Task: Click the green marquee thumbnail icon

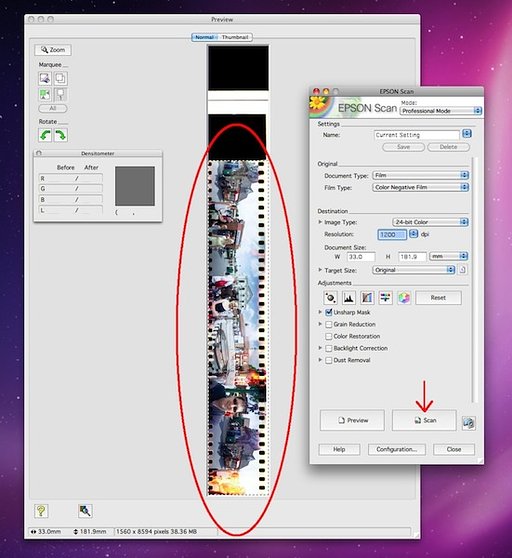Action: [45, 95]
